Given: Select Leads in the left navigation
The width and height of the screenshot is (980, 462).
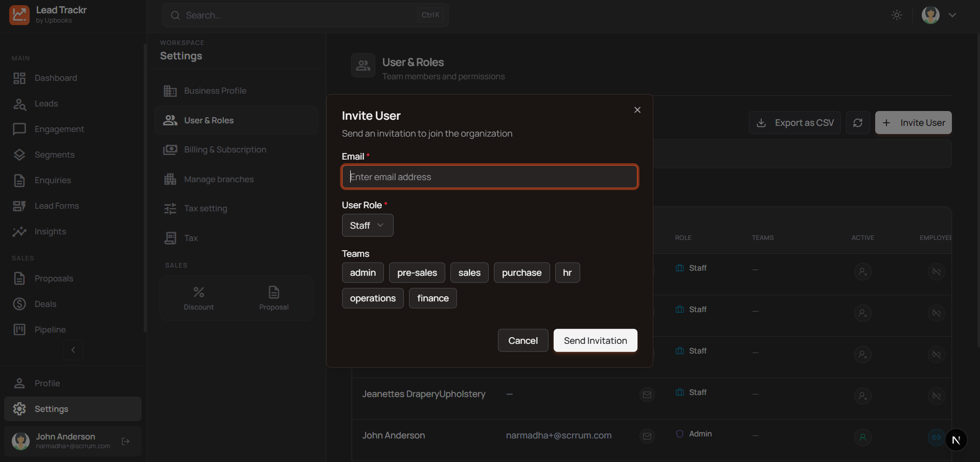Looking at the screenshot, I should coord(46,103).
